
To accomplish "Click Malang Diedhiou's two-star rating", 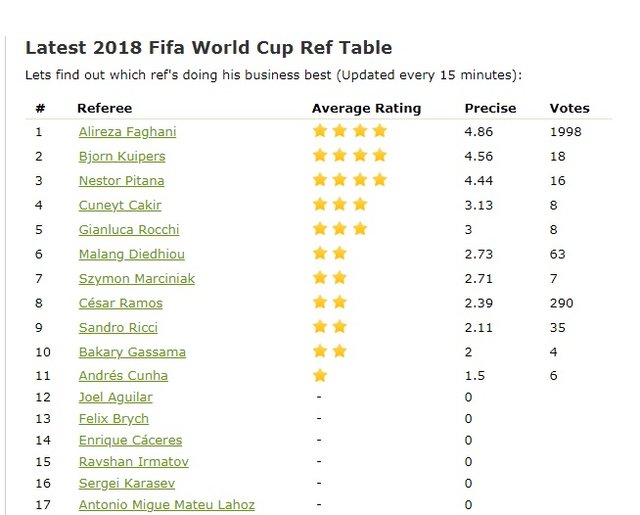I will [330, 254].
